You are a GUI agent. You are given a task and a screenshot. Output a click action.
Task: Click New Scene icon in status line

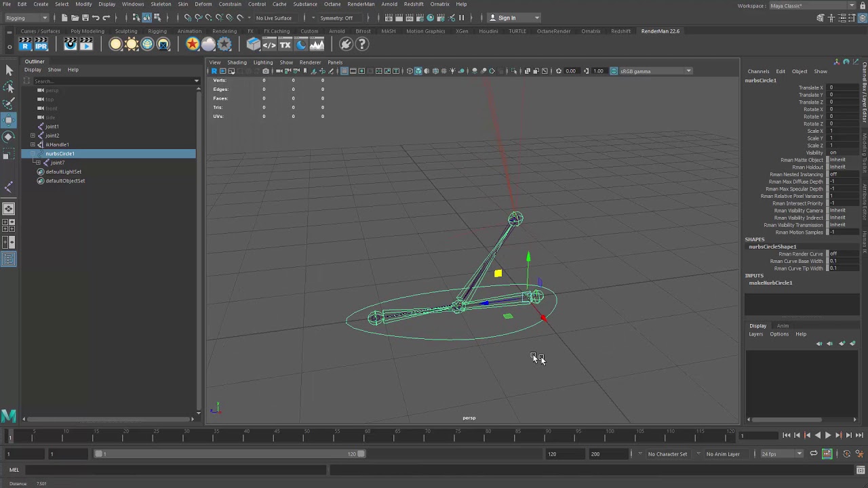click(x=64, y=18)
